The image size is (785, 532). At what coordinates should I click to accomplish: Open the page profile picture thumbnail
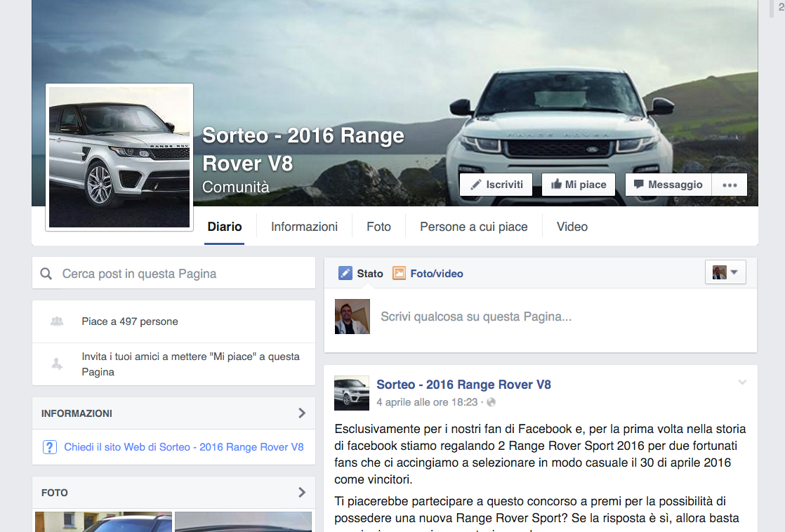click(x=119, y=157)
